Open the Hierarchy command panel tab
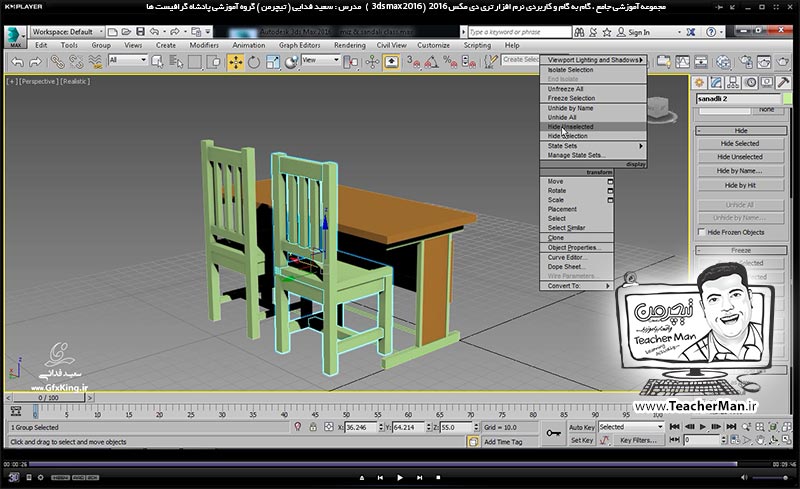The width and height of the screenshot is (800, 489). point(733,82)
